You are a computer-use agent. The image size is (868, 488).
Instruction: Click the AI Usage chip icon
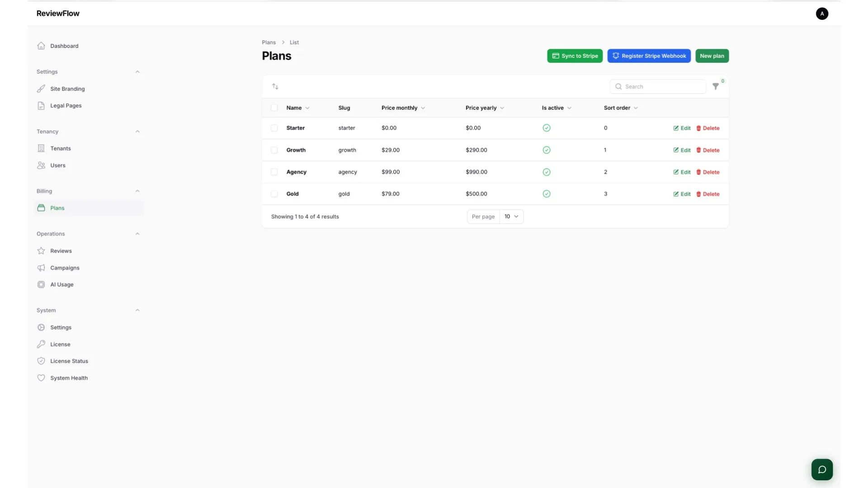[41, 284]
